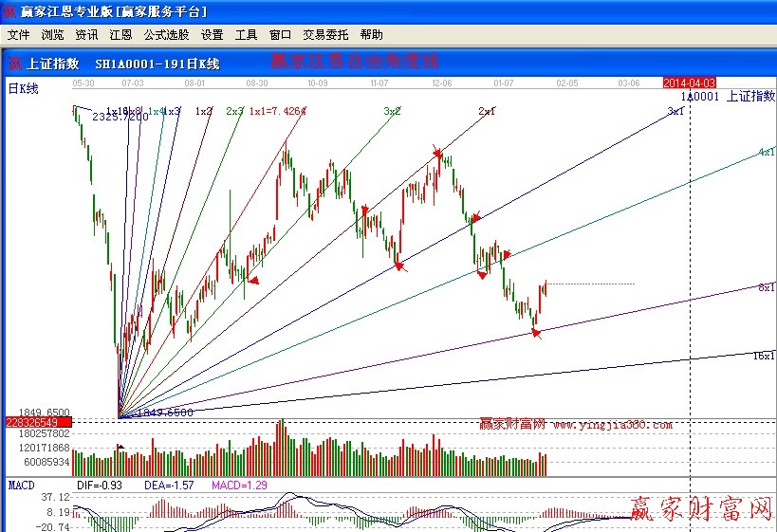Image resolution: width=777 pixels, height=532 pixels.
Task: Click the 上证指数 stock name header
Action: pos(52,64)
